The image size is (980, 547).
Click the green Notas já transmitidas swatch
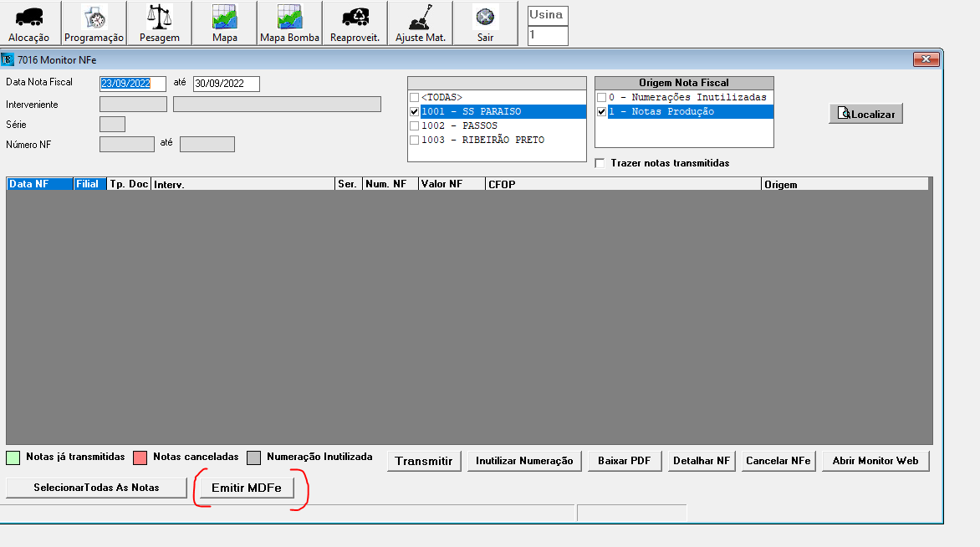(13, 458)
